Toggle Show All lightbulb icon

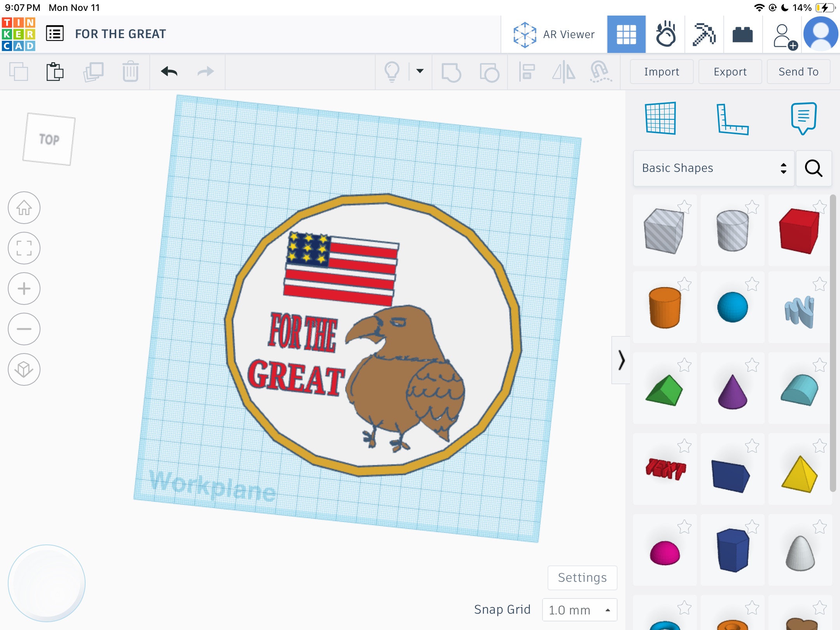[392, 72]
